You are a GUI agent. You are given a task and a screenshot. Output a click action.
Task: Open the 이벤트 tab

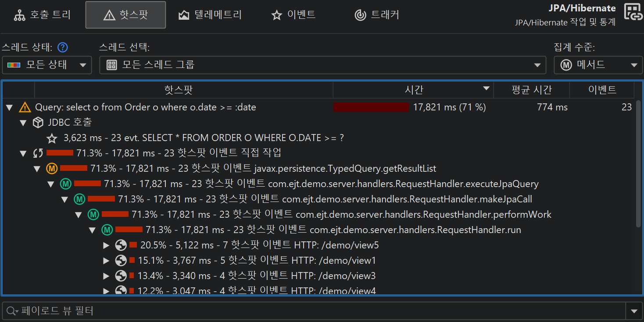point(293,15)
